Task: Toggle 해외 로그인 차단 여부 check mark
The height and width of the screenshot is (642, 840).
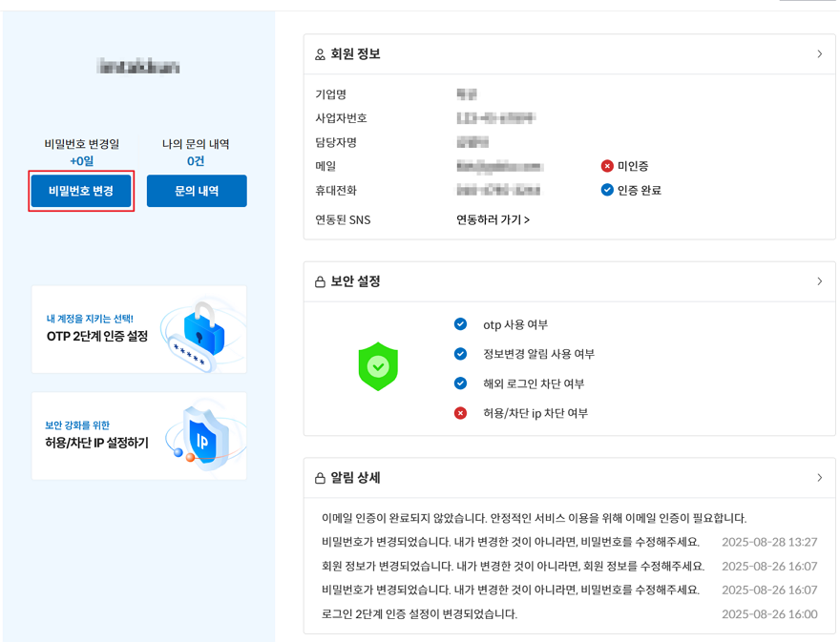Action: (x=460, y=383)
